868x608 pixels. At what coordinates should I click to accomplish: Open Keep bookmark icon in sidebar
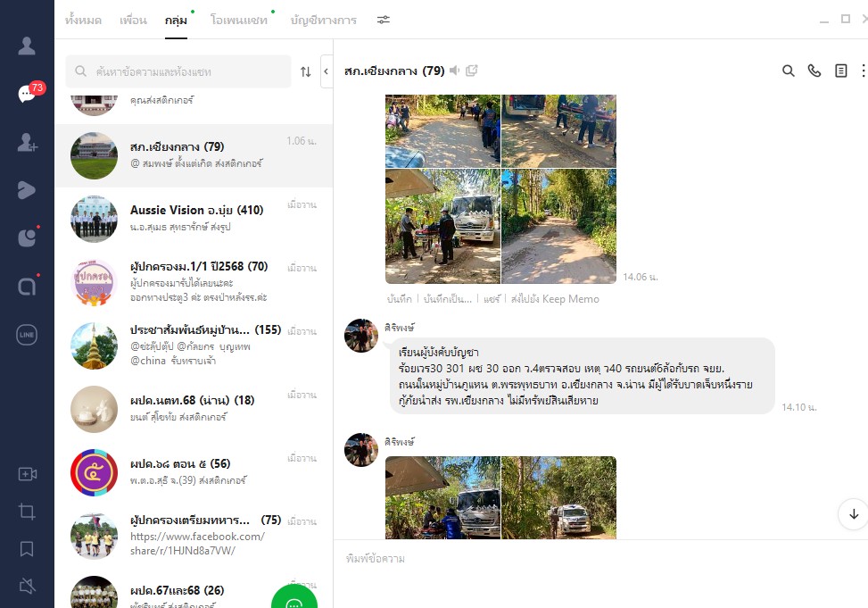[27, 548]
